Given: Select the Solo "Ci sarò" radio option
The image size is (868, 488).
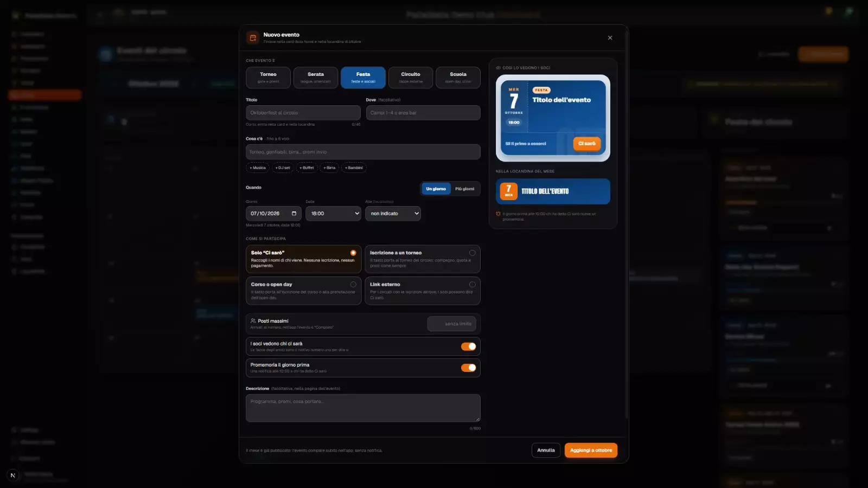Looking at the screenshot, I should 303,259.
